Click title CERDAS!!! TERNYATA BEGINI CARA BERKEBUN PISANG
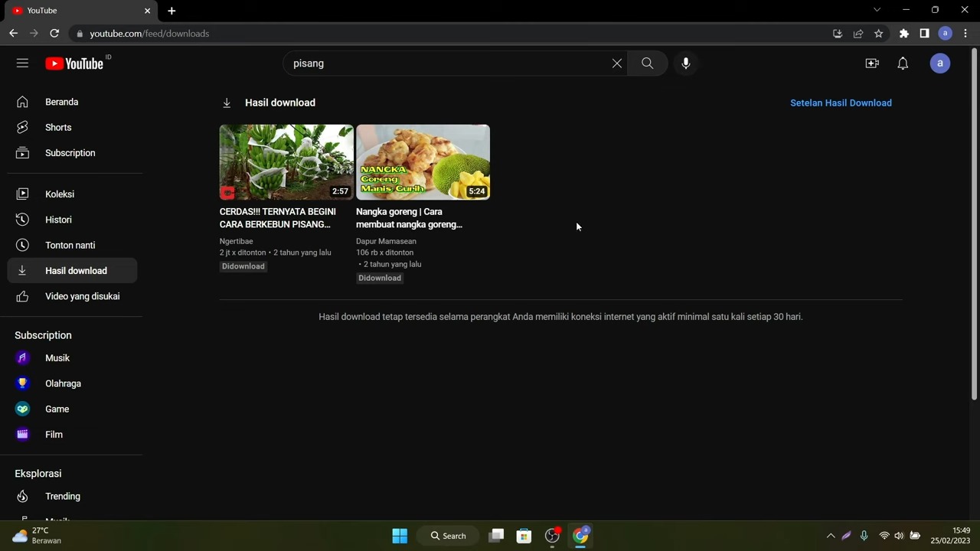 (278, 218)
